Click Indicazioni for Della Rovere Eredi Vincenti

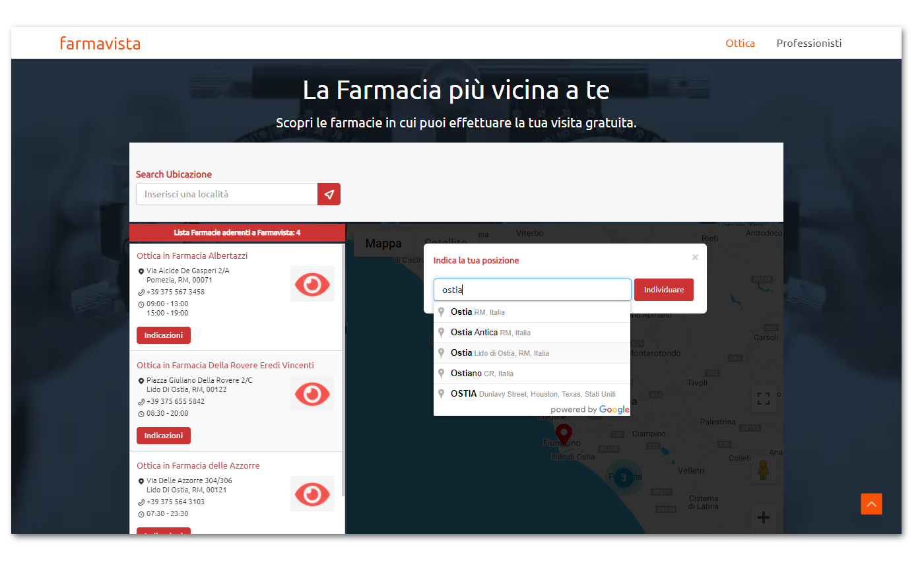164,436
